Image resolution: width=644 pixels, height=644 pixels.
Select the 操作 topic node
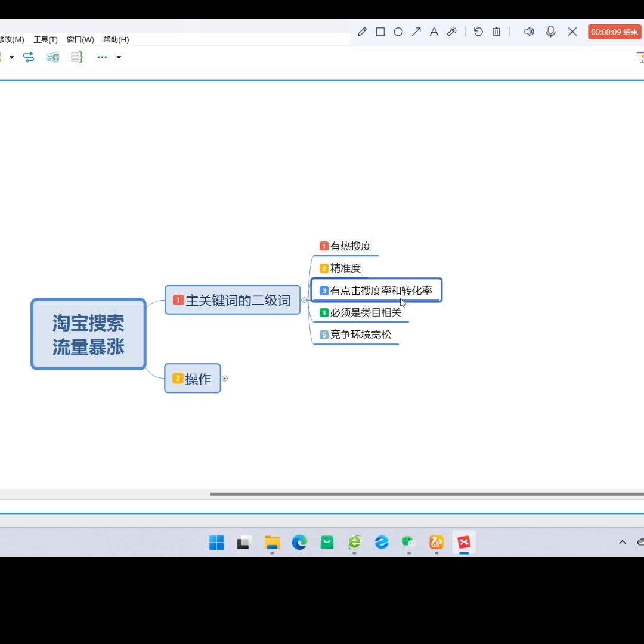point(193,378)
